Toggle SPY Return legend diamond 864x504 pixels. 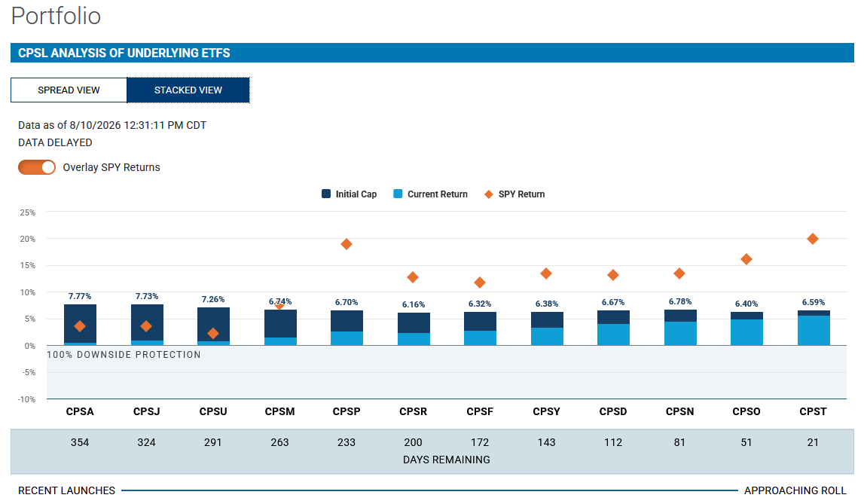click(488, 194)
